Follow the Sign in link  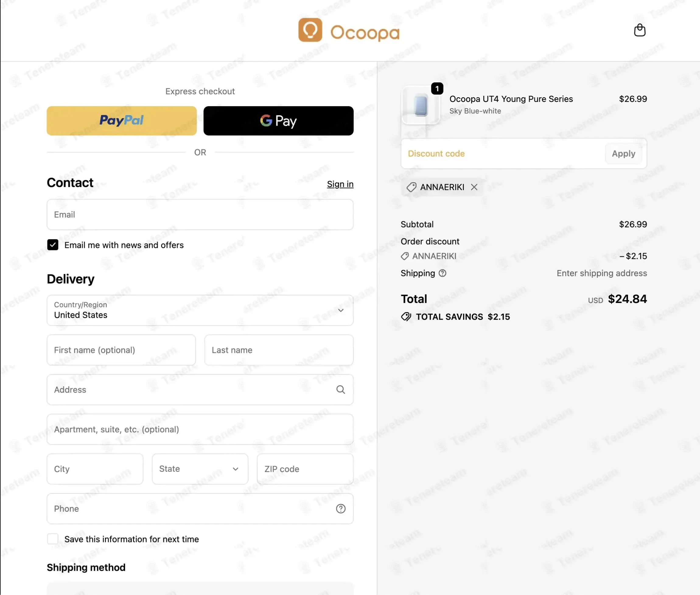[x=340, y=184]
